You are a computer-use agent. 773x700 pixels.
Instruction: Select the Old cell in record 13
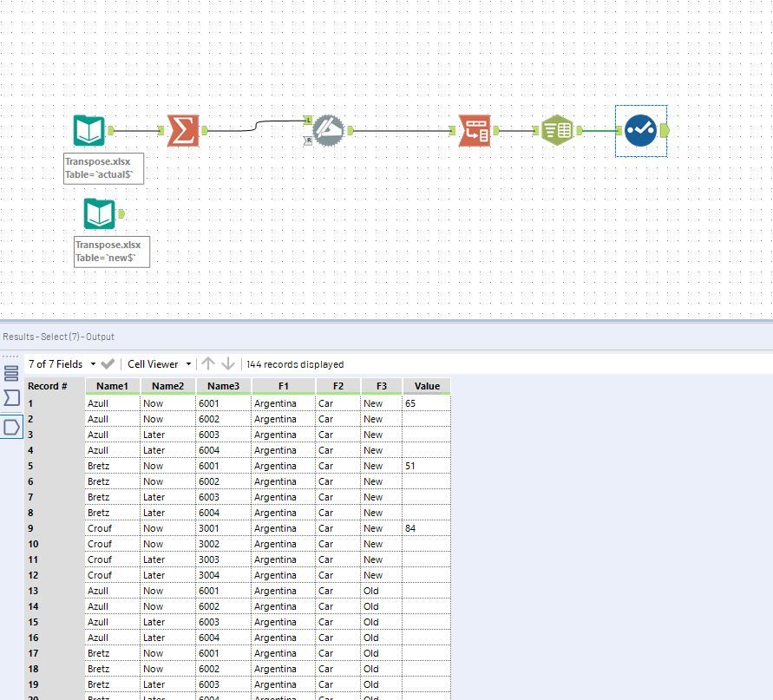click(382, 591)
